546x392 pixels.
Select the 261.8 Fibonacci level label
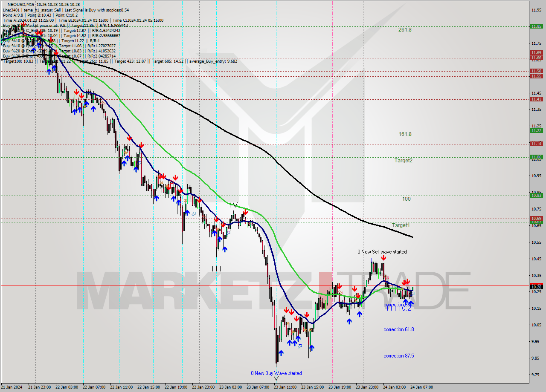click(x=405, y=30)
